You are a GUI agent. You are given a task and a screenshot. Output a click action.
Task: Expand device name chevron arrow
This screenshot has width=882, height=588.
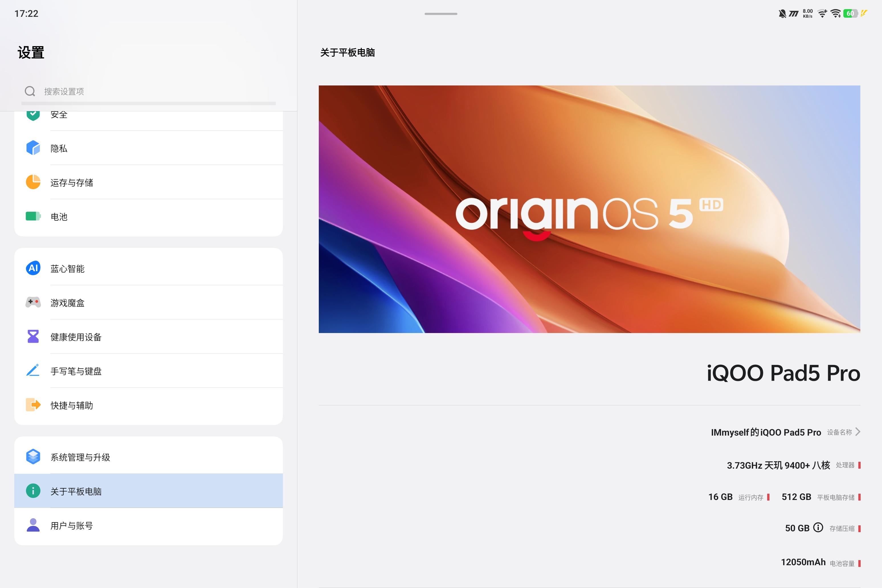pos(857,432)
